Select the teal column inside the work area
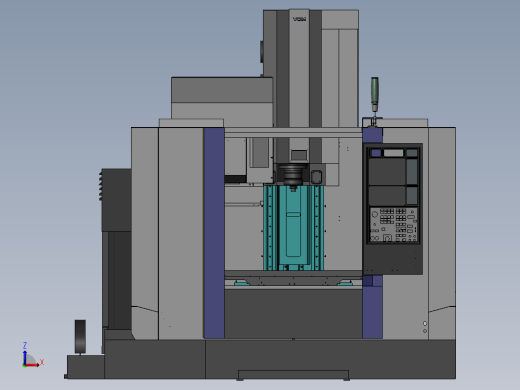 click(293, 228)
